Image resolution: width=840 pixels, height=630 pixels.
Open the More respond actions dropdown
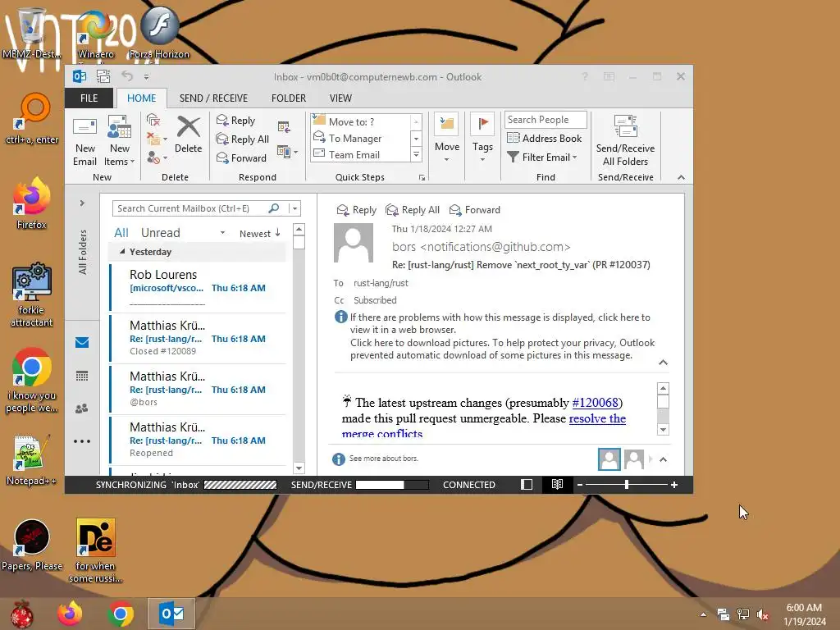288,152
